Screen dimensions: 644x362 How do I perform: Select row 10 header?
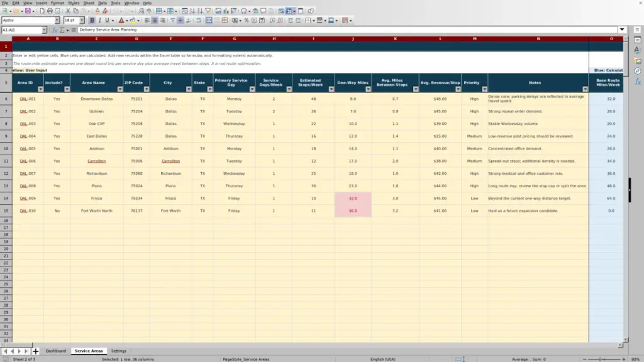pyautogui.click(x=6, y=148)
